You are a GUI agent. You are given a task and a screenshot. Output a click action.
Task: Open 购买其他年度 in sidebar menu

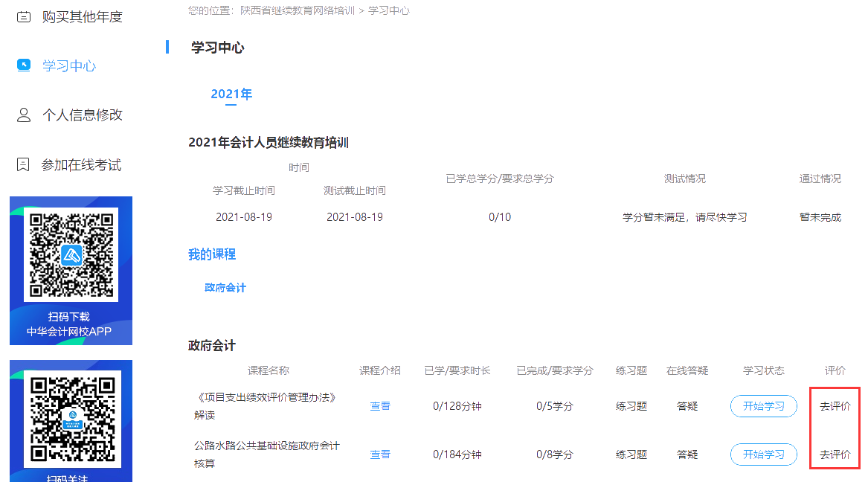pyautogui.click(x=82, y=16)
